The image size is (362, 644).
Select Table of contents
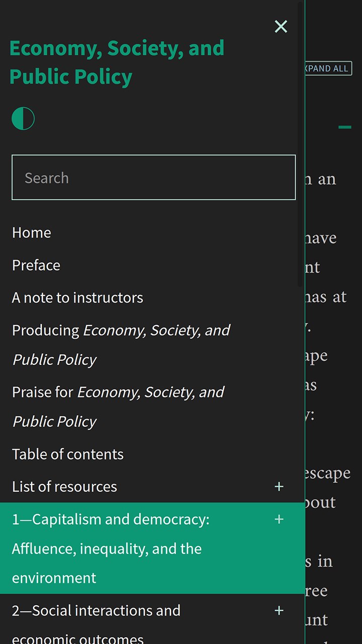[68, 454]
